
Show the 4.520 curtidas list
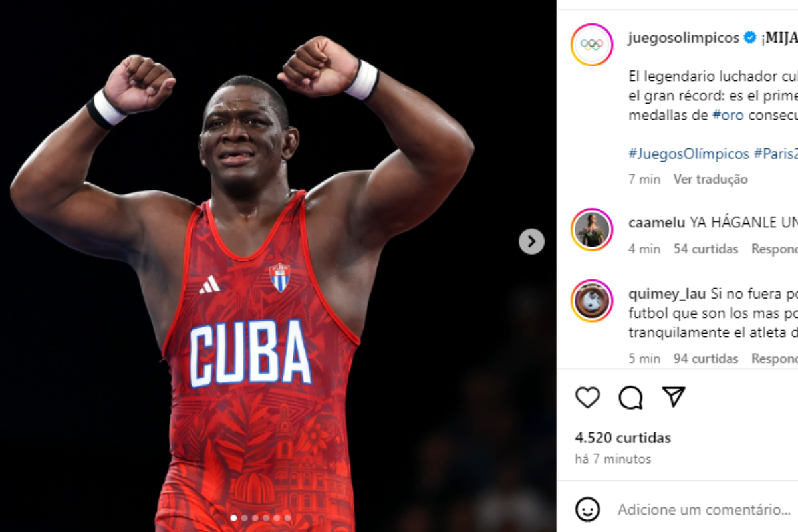click(x=623, y=438)
